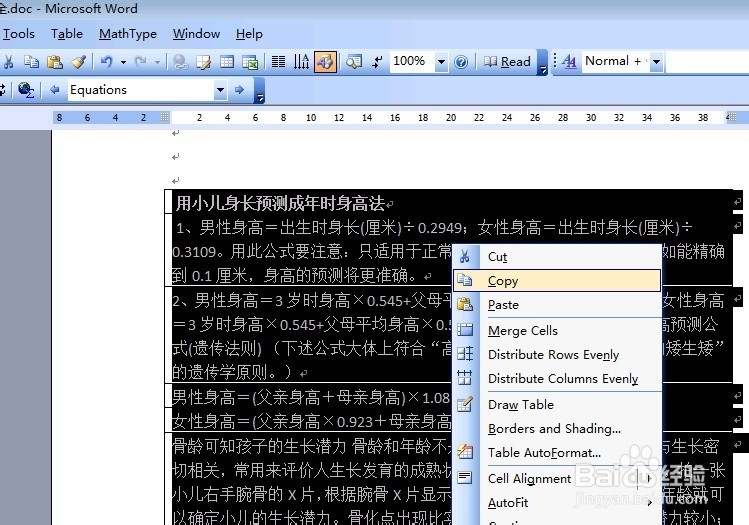Choose Cut from the context menu

click(x=556, y=257)
